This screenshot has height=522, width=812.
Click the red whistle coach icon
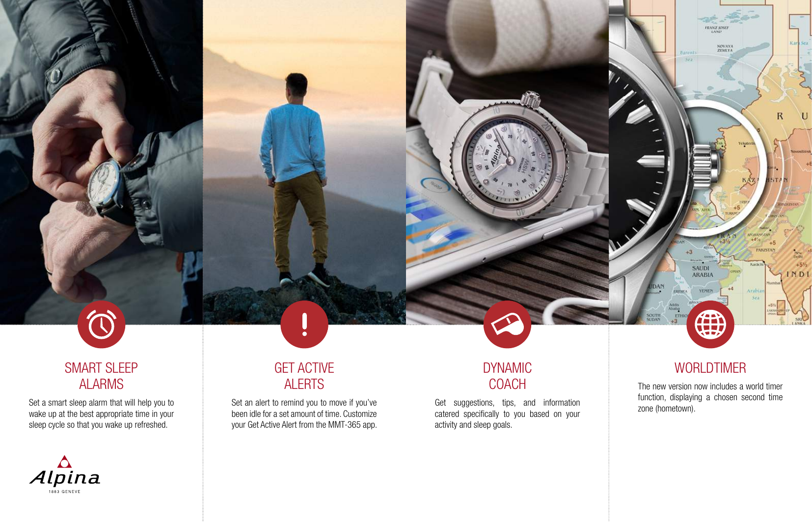507,325
